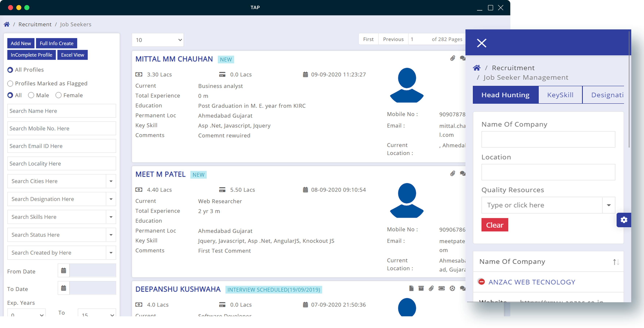Switch to the KeySkill tab
Image resolution: width=644 pixels, height=328 pixels.
coord(560,95)
